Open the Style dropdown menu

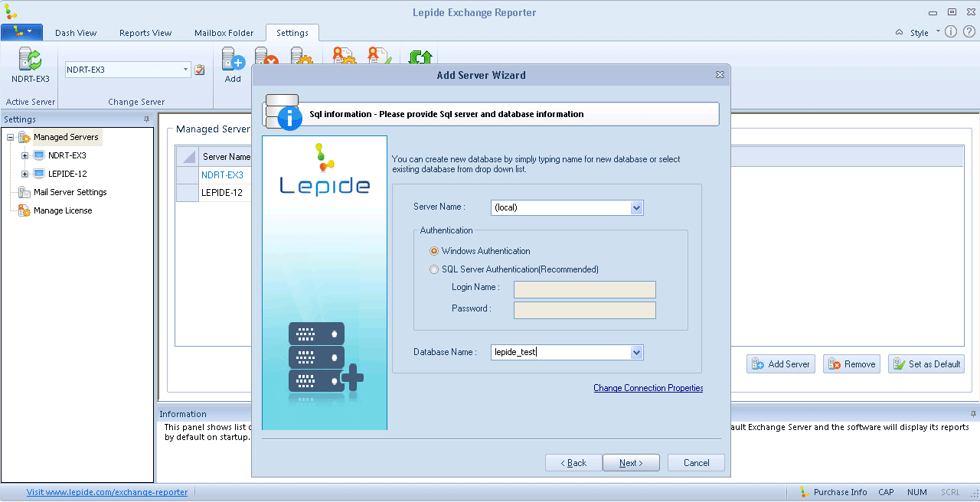click(x=923, y=33)
